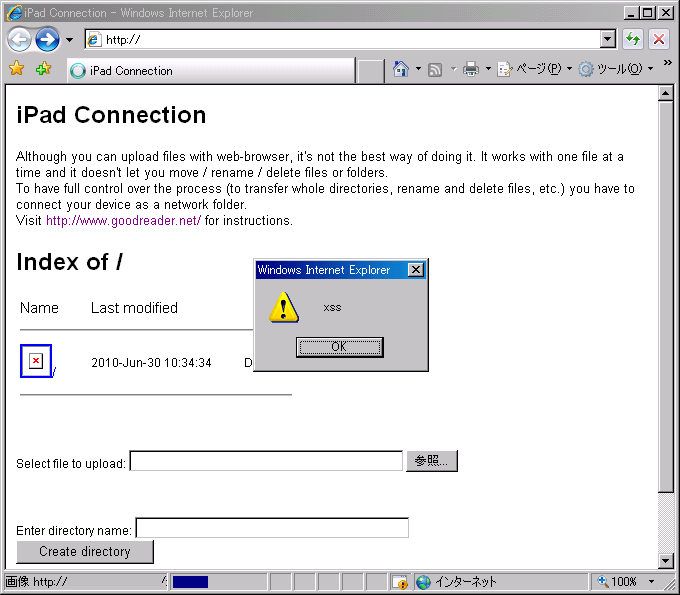Click the Last modified column header
This screenshot has height=595, width=680.
coord(134,308)
